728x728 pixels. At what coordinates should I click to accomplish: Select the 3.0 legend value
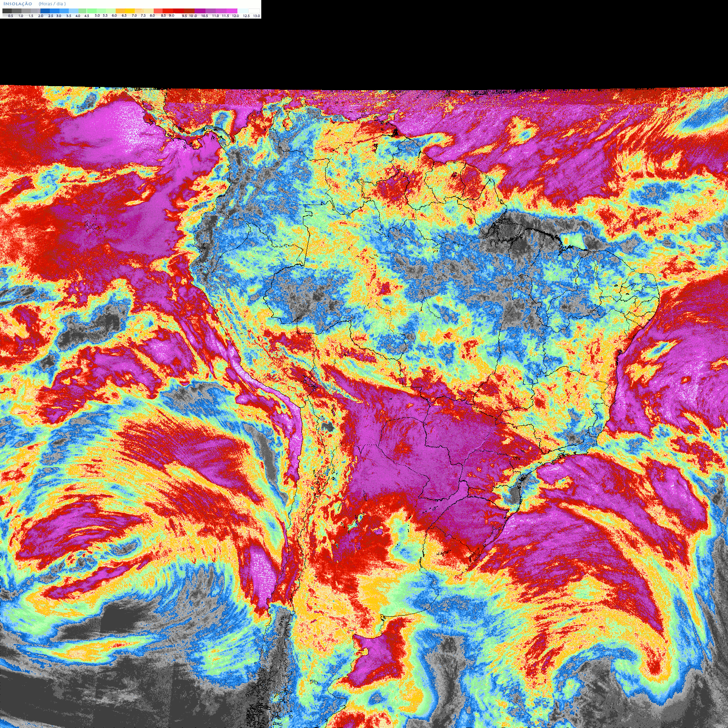click(59, 16)
